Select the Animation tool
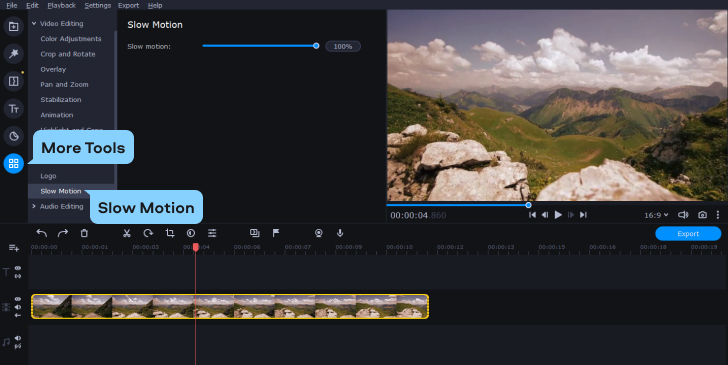Viewport: 728px width, 365px height. pos(57,115)
